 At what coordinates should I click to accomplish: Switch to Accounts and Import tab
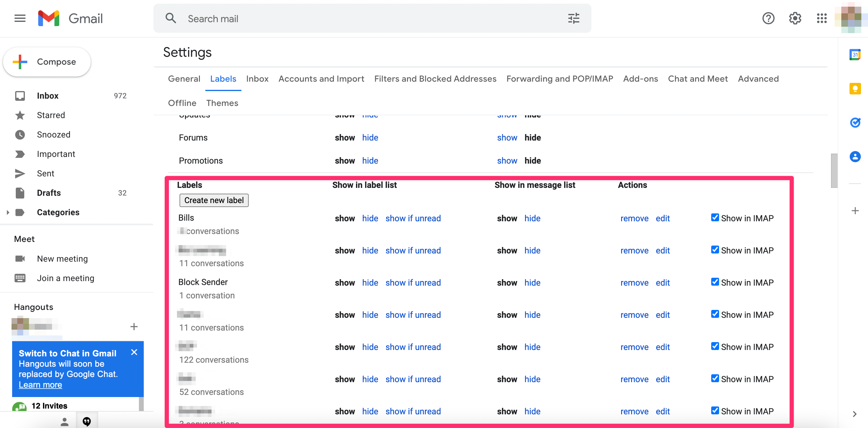pos(321,79)
